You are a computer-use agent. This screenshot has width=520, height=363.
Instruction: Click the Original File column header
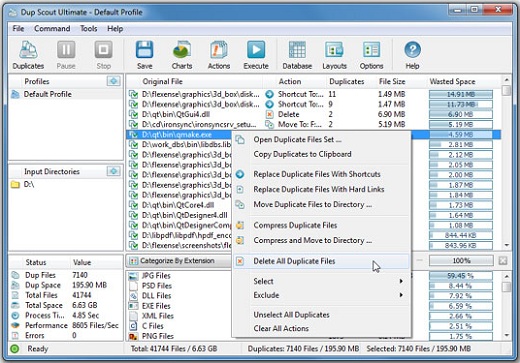195,81
